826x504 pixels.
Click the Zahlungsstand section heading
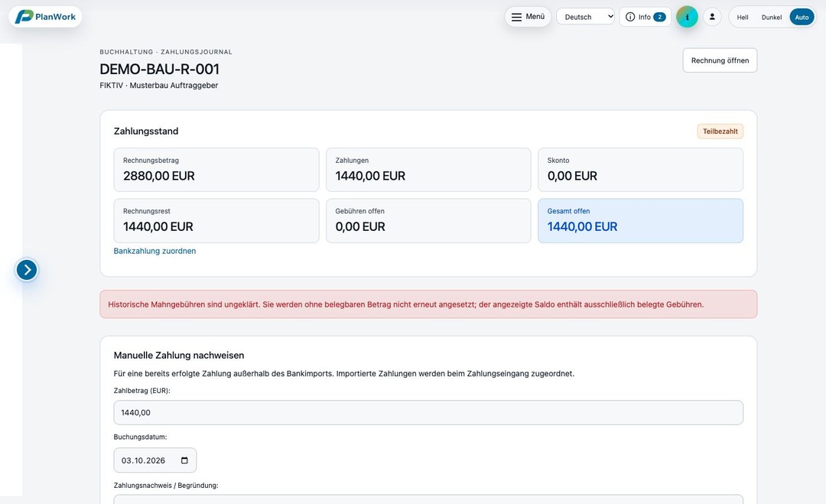146,131
